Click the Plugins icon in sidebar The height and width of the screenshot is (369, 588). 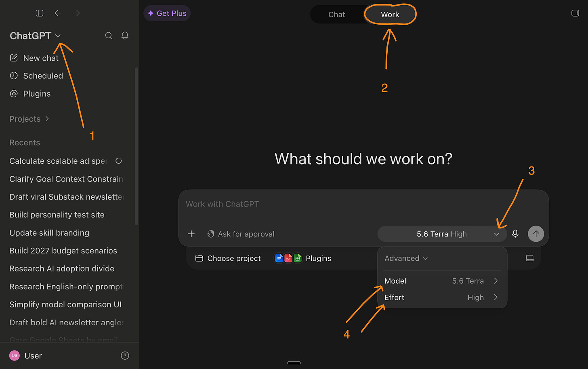(14, 93)
